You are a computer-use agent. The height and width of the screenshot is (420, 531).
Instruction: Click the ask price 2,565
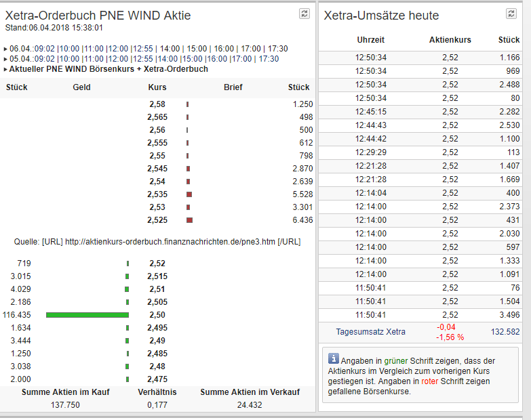(157, 117)
